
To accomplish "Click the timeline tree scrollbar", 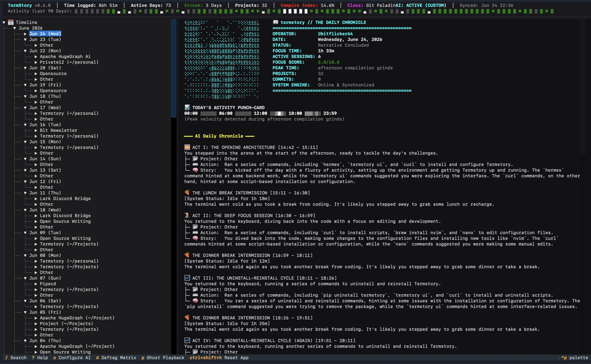I will tap(173, 69).
